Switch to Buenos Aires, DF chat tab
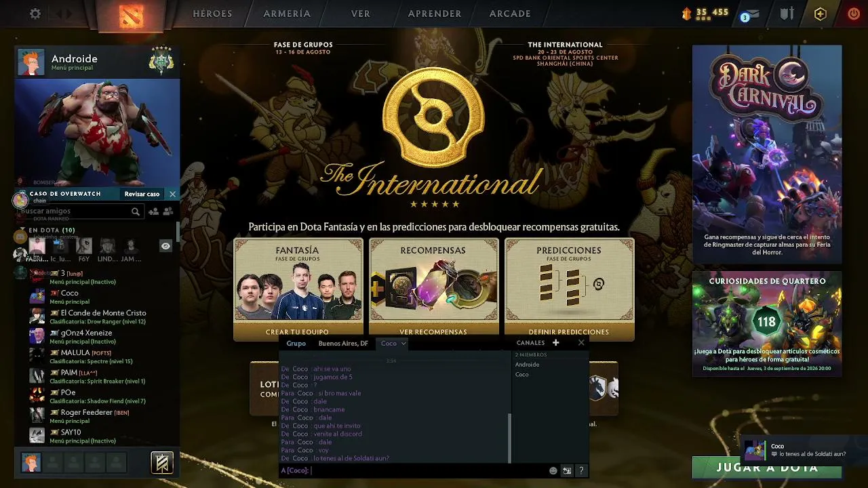Viewport: 868px width, 488px height. [x=343, y=343]
